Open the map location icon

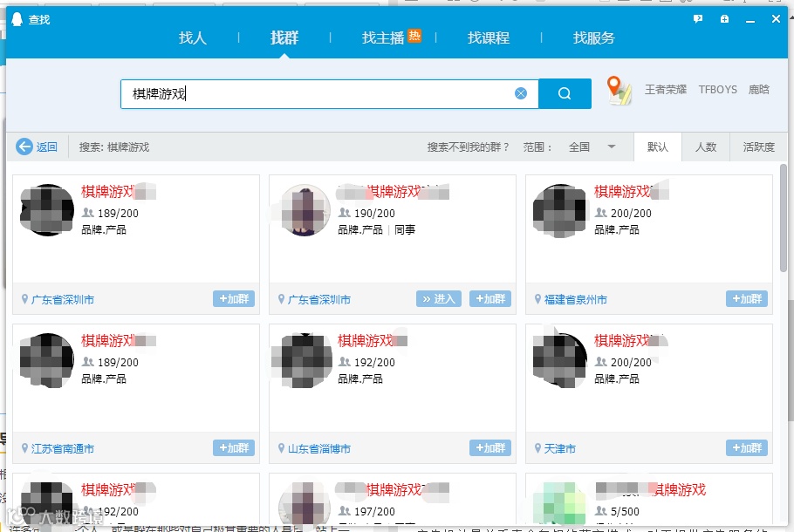[x=619, y=91]
